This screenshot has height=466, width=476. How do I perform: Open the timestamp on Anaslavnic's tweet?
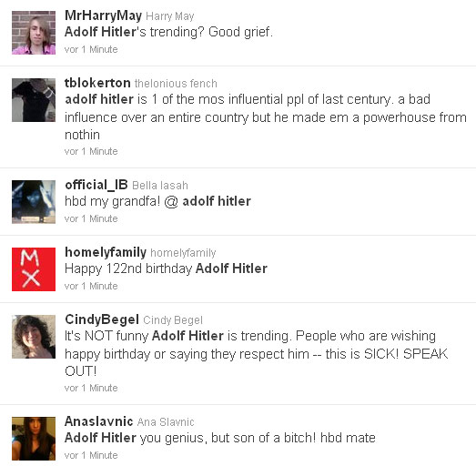click(91, 455)
